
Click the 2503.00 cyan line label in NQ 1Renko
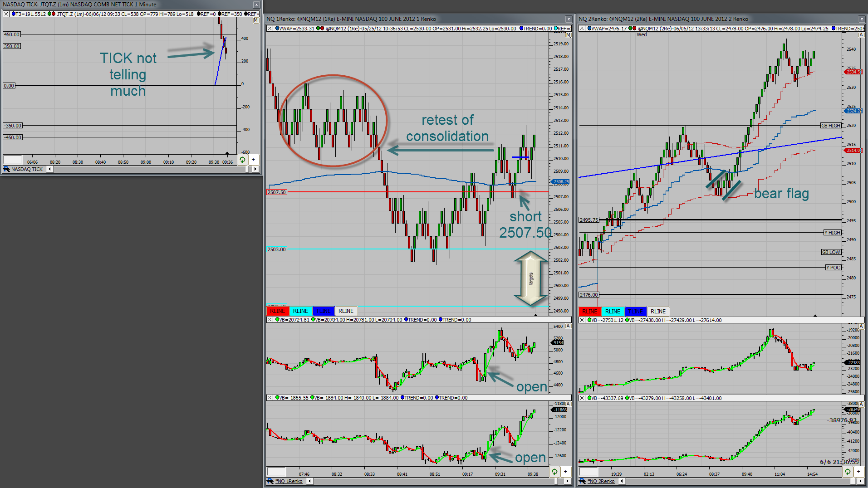point(277,249)
